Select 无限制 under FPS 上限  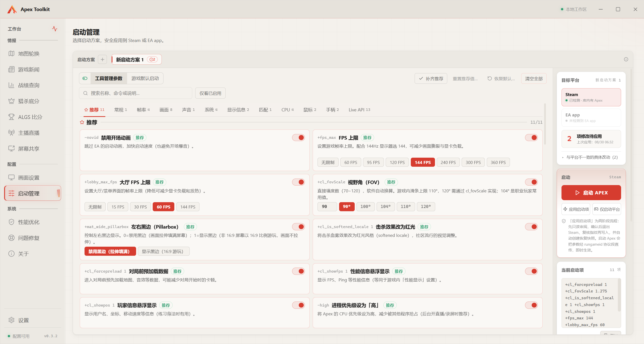(328, 162)
